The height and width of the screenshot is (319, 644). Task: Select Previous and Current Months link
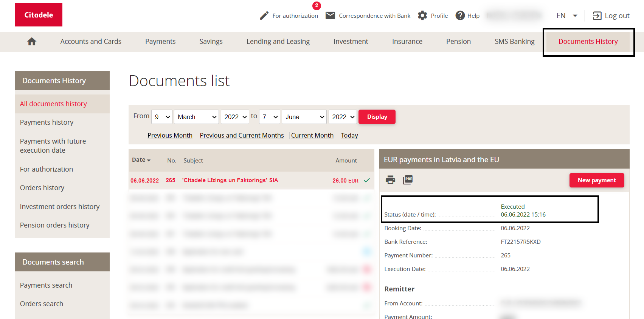coord(242,135)
